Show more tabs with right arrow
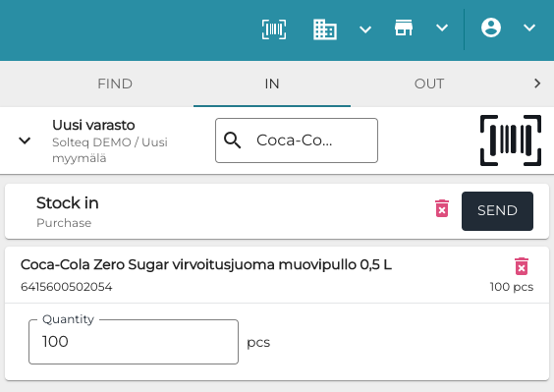 coord(537,84)
